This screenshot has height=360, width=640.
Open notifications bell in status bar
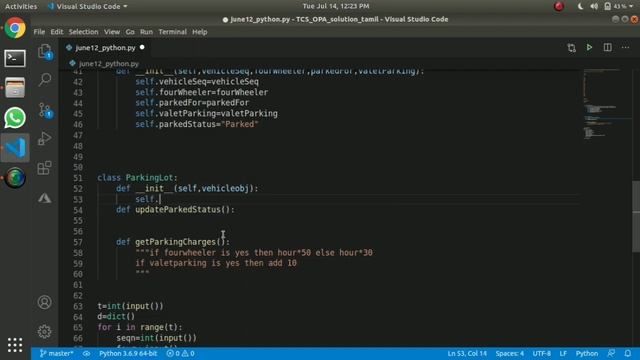tap(627, 353)
